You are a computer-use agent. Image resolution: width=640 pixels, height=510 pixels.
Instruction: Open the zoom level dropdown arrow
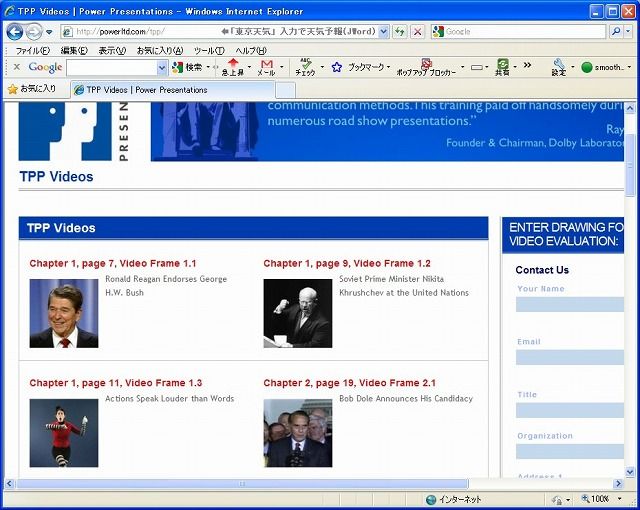coord(620,499)
